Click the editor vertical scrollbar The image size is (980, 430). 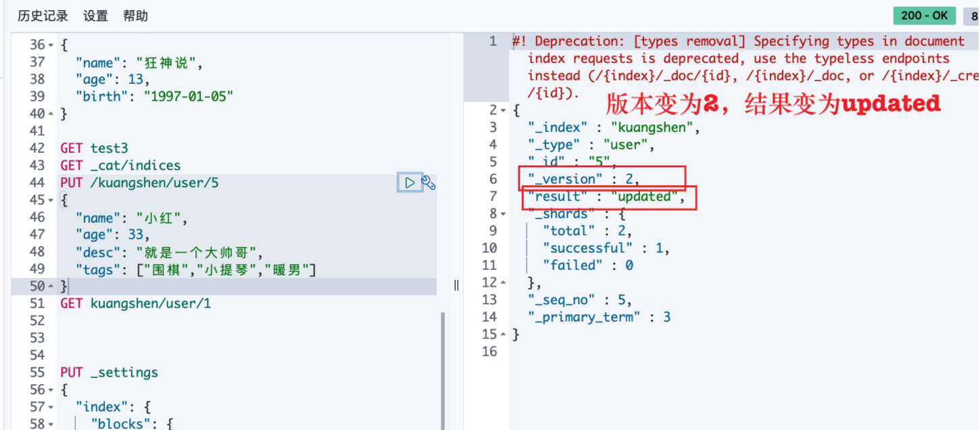point(443,371)
